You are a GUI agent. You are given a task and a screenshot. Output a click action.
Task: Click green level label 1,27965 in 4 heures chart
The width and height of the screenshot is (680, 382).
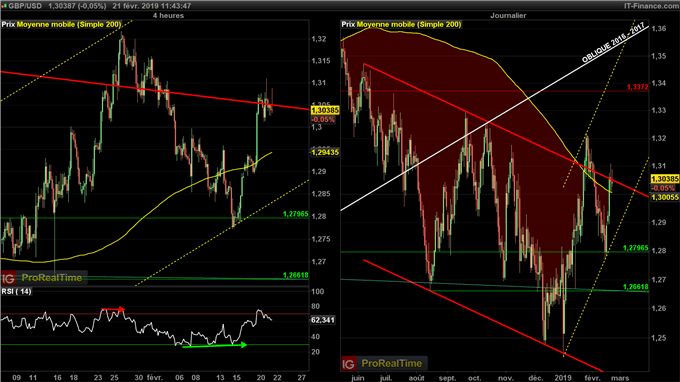tap(295, 214)
